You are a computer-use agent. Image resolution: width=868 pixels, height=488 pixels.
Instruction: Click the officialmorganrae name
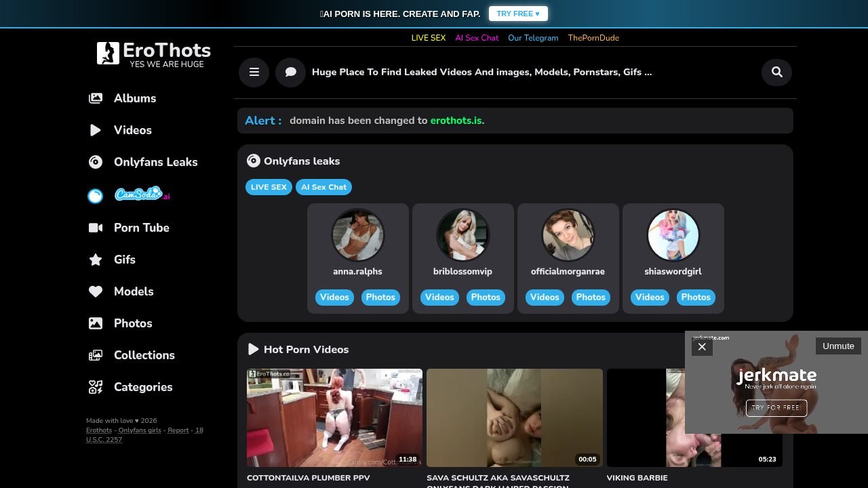coord(568,272)
